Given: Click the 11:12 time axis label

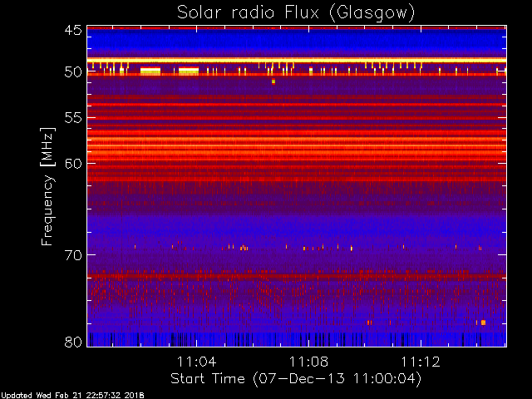Looking at the screenshot, I should point(421,362).
